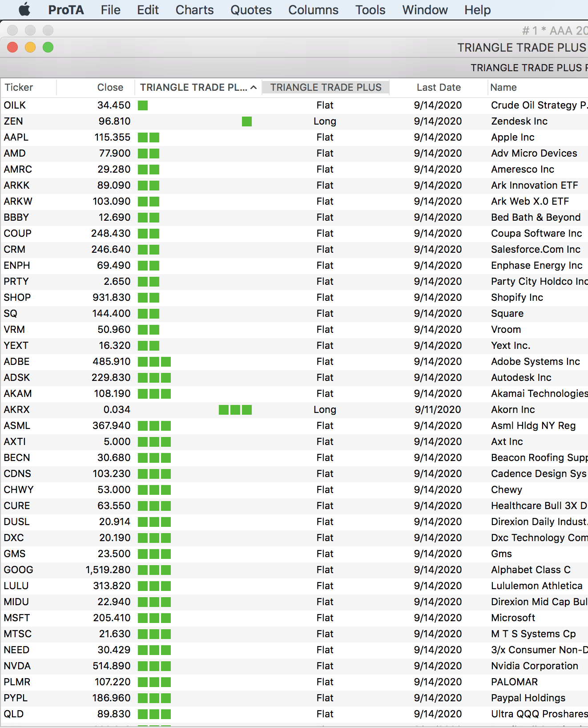Click the name Vroom
The image size is (588, 728).
[x=506, y=330]
